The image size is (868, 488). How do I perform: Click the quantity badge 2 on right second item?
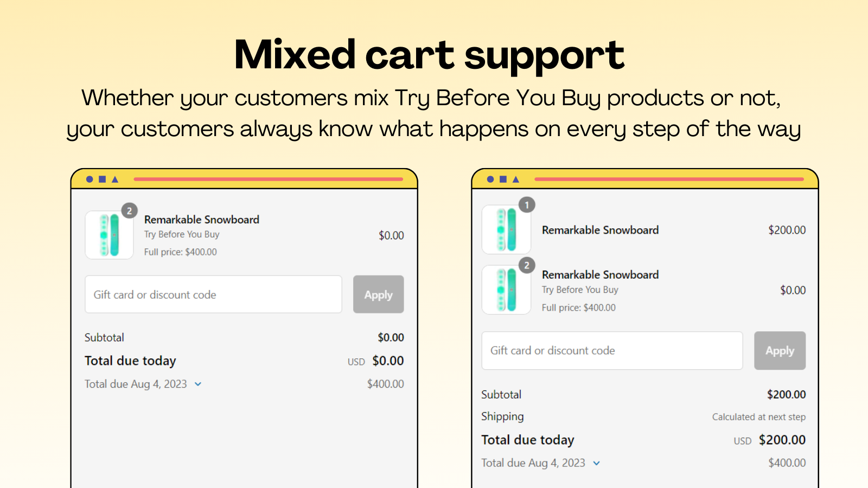(x=527, y=265)
